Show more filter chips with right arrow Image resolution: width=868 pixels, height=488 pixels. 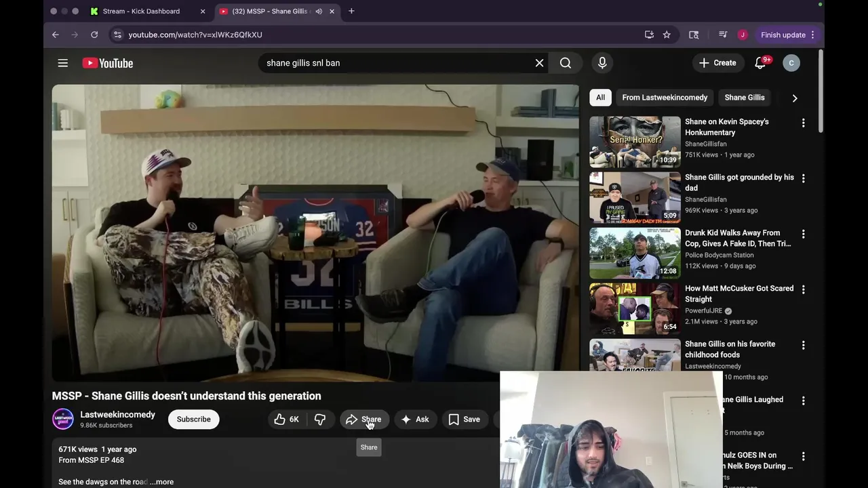click(x=795, y=98)
